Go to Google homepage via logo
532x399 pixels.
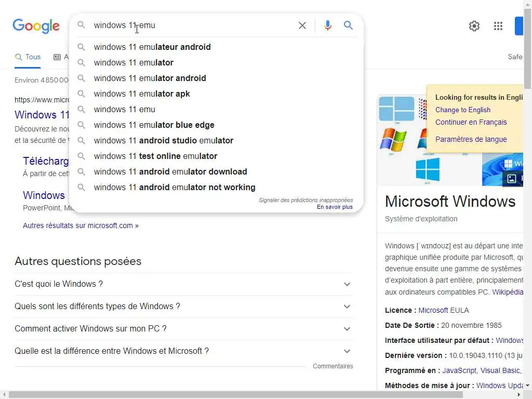[x=36, y=26]
